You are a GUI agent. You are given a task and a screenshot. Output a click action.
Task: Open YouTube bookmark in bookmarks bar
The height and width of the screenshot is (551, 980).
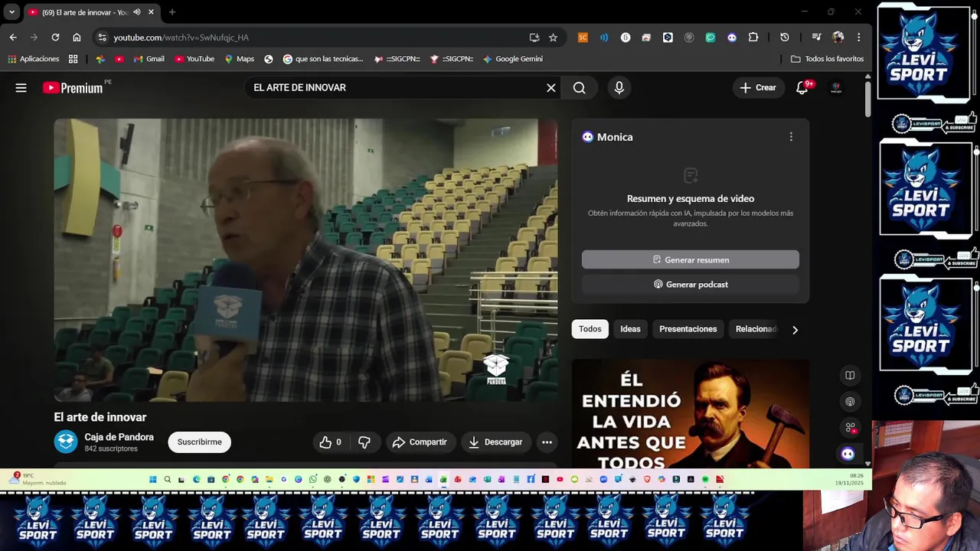tap(194, 59)
